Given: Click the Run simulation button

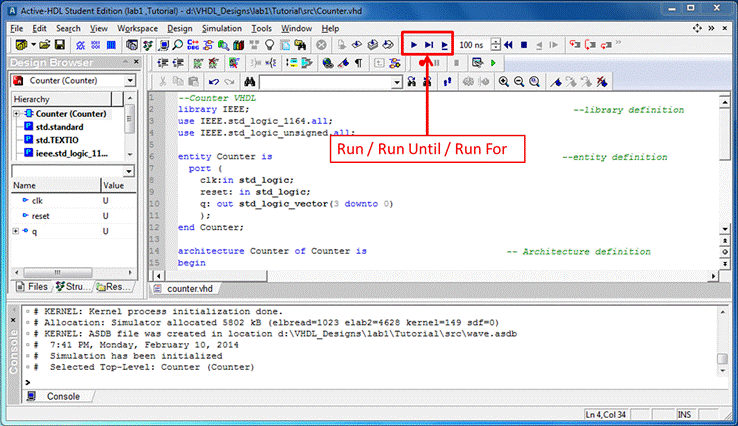Looking at the screenshot, I should click(x=414, y=45).
